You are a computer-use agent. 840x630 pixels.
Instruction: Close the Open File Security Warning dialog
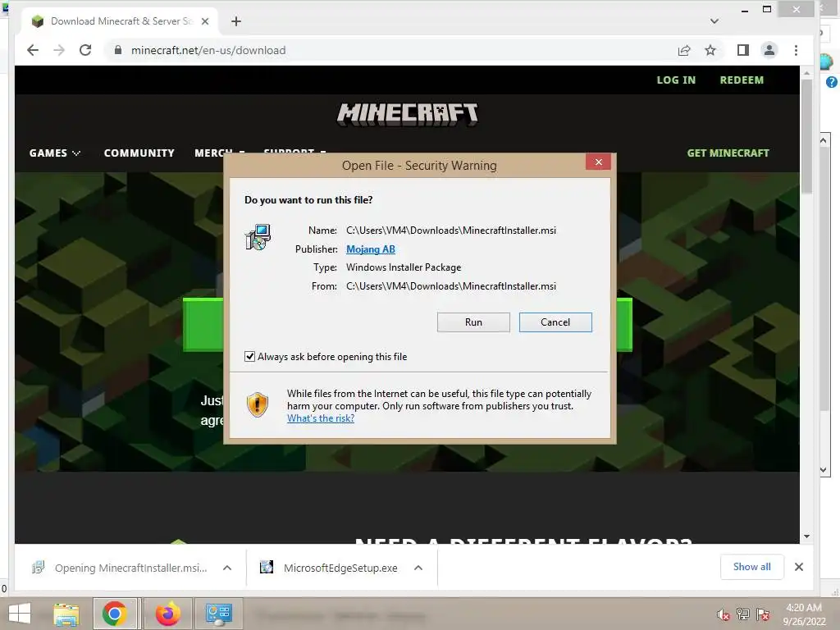coord(598,162)
